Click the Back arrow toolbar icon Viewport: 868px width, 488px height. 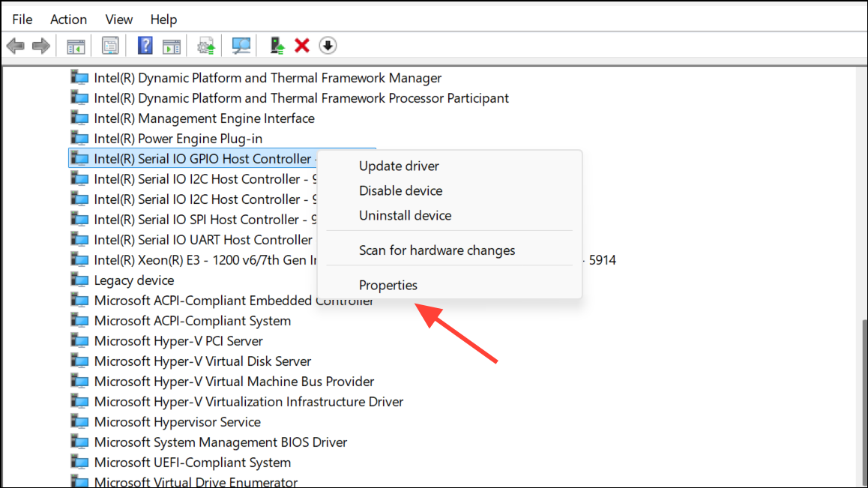[16, 46]
